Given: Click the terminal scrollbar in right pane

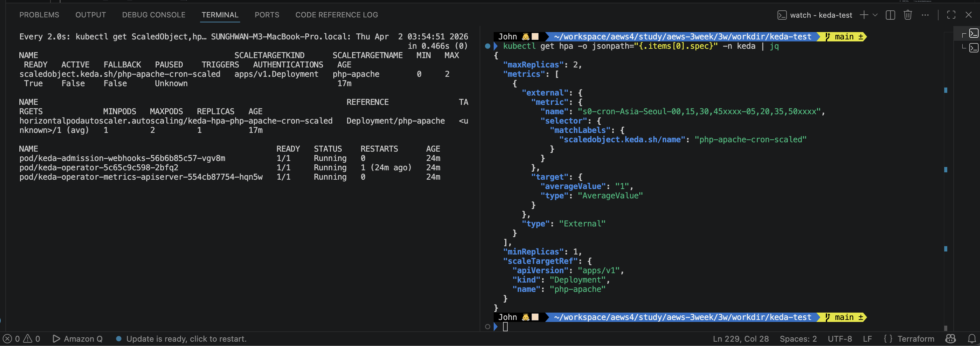Looking at the screenshot, I should pyautogui.click(x=946, y=181).
